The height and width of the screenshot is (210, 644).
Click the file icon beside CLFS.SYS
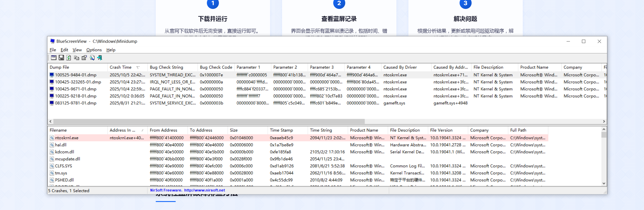click(x=52, y=166)
